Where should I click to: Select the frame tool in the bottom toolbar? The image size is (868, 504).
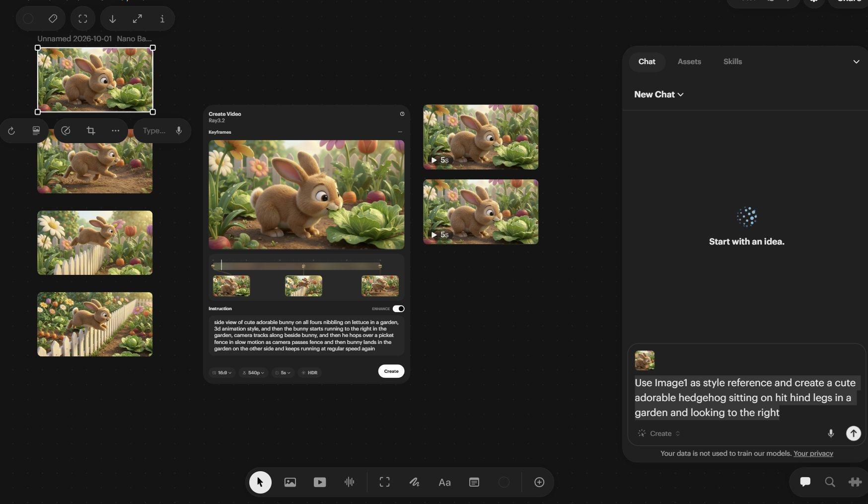tap(384, 482)
